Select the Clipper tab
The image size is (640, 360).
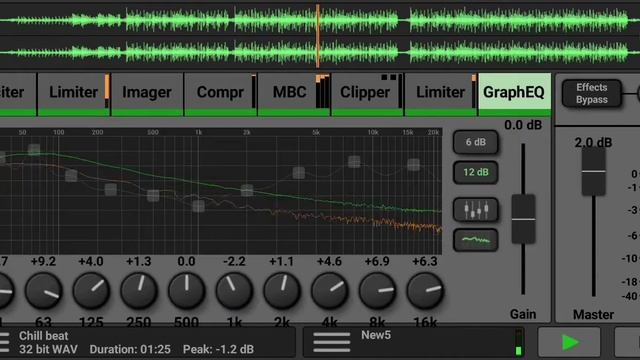pyautogui.click(x=367, y=93)
